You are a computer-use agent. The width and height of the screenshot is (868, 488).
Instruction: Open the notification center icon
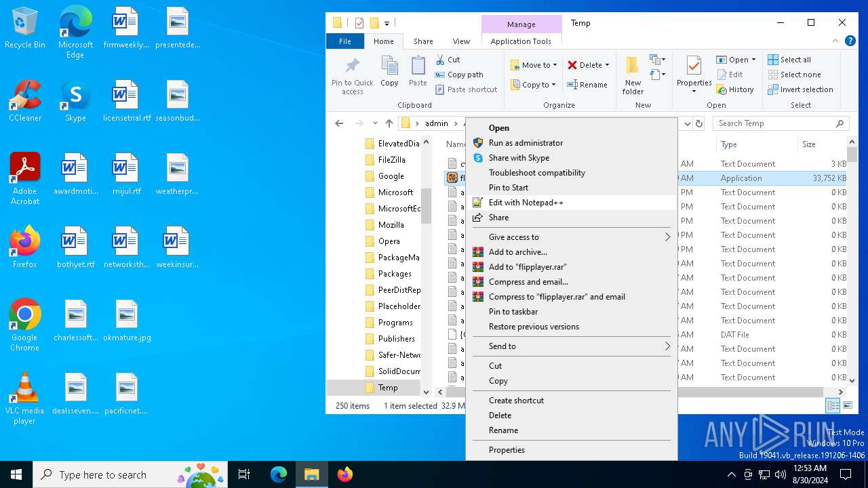pos(846,474)
